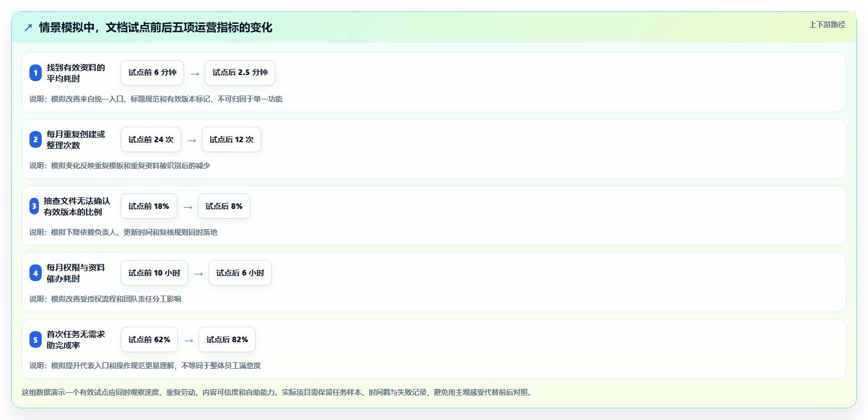Click the arrow between 10 小时 and 6 小时

[x=199, y=273]
